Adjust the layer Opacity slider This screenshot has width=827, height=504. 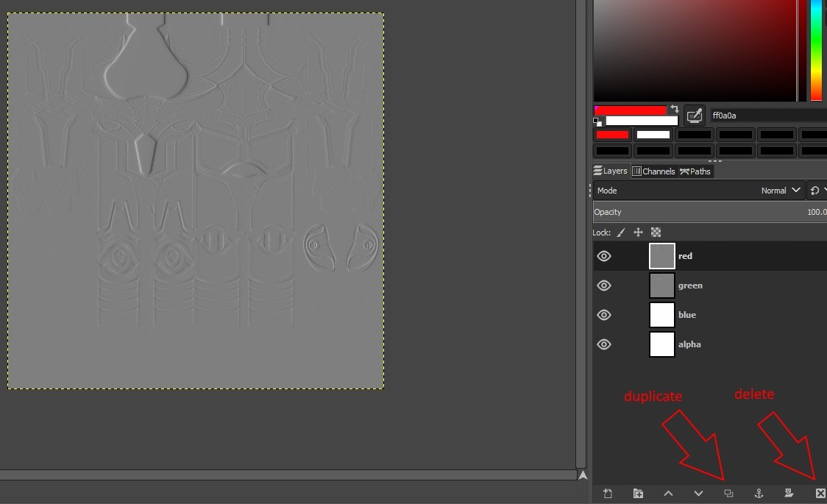pyautogui.click(x=710, y=212)
